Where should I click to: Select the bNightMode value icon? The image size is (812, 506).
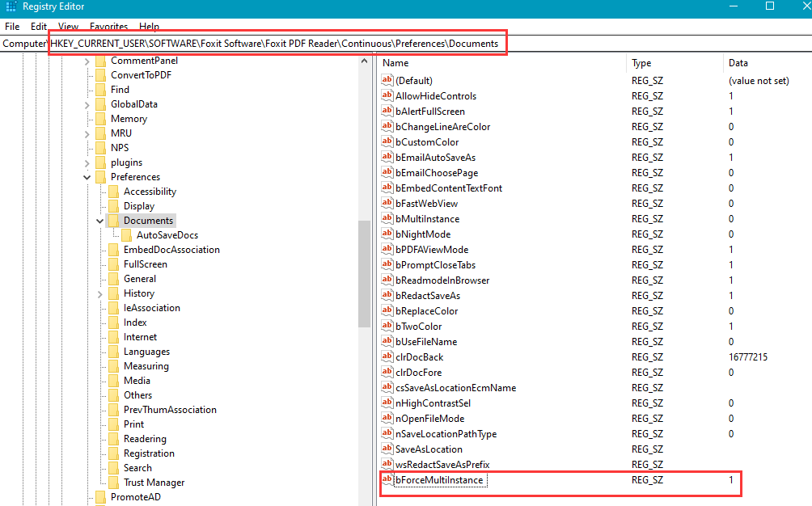[x=387, y=234]
